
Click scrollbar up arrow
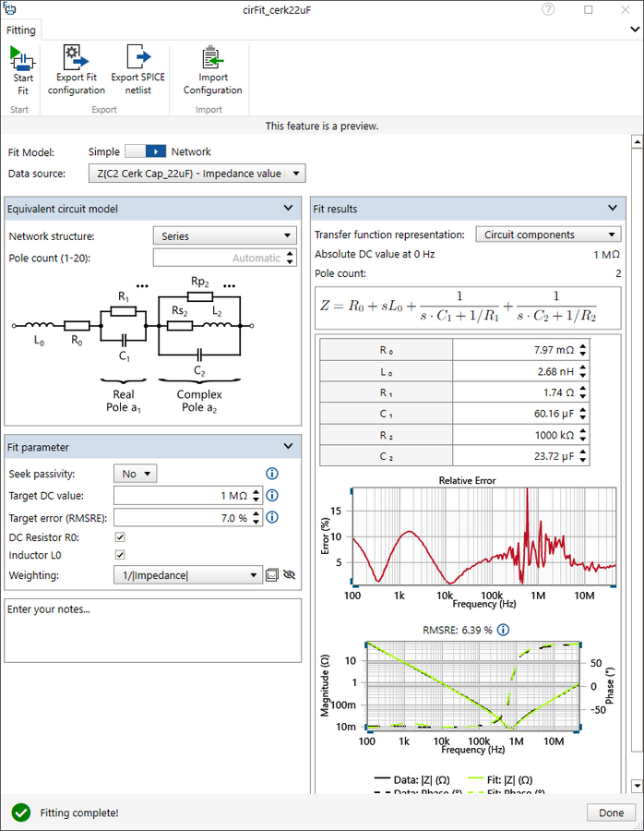[638, 142]
